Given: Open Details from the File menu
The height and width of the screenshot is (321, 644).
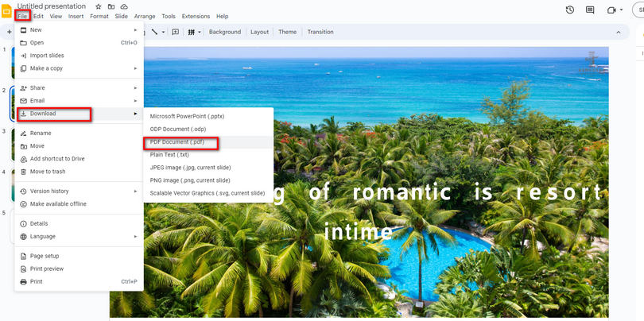Looking at the screenshot, I should [79, 223].
